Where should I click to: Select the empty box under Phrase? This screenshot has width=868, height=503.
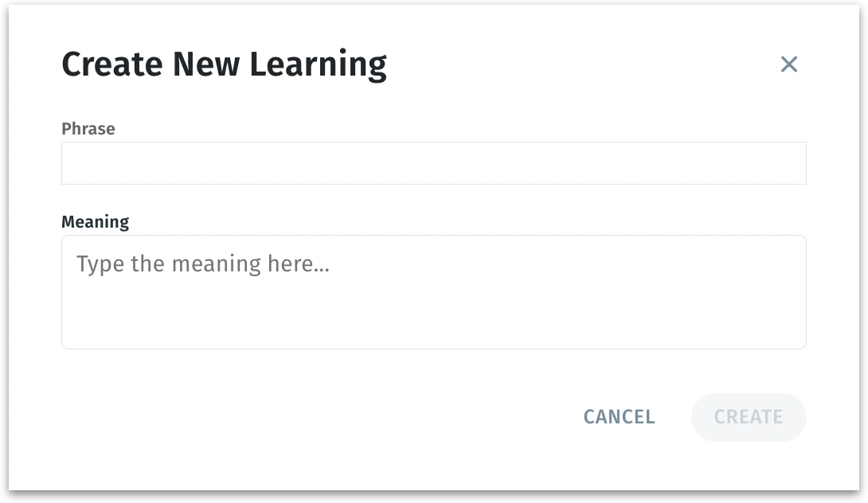(433, 163)
